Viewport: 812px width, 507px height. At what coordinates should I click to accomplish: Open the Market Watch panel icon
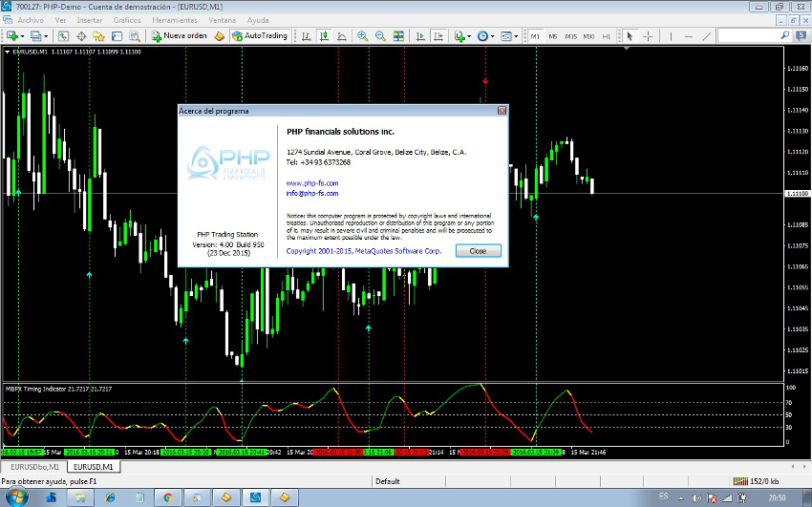point(63,36)
